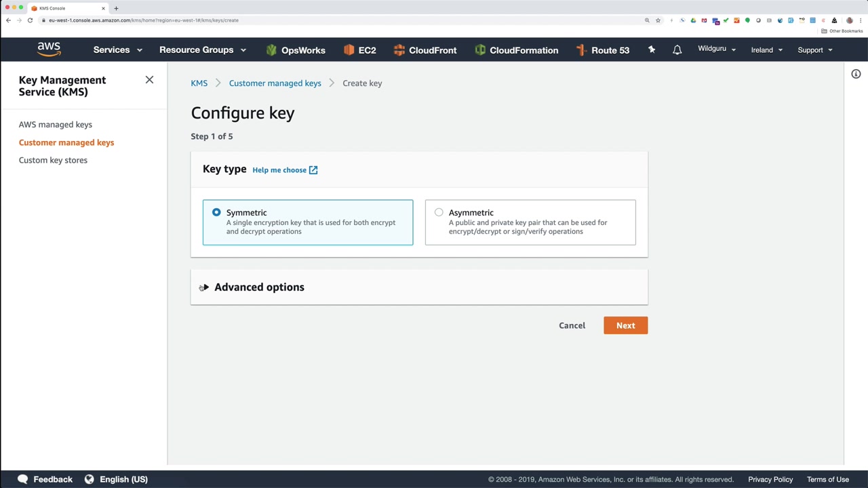
Task: Click the browser address bar URL
Action: pyautogui.click(x=144, y=20)
